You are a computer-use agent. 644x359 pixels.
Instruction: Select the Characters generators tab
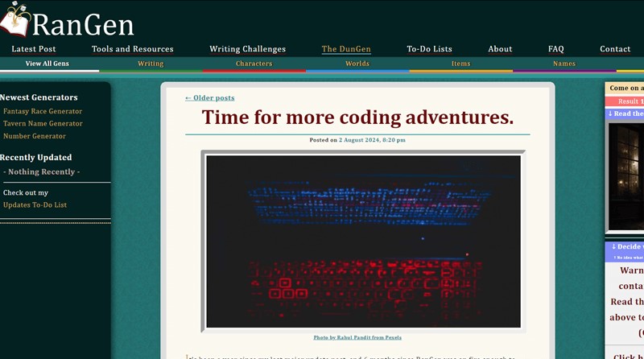[x=254, y=64]
